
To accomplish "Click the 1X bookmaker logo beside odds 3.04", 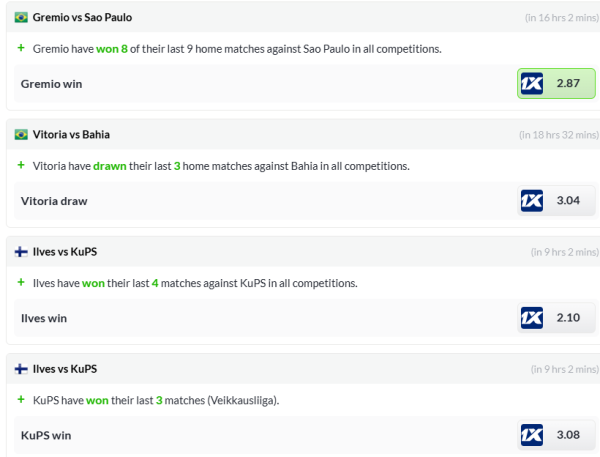I will point(532,200).
